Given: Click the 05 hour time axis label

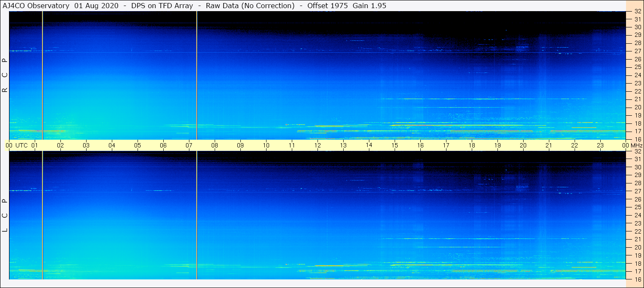Looking at the screenshot, I should coord(138,145).
